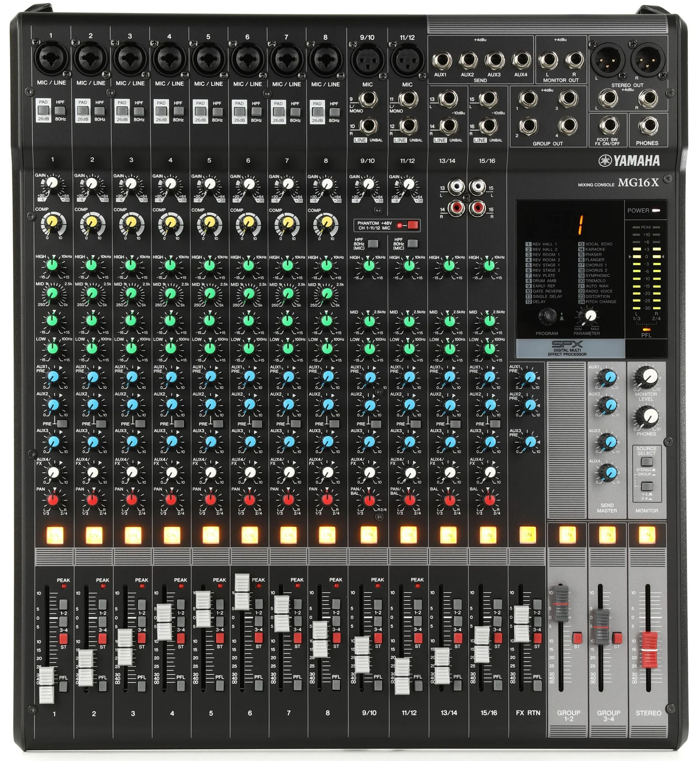Image resolution: width=700 pixels, height=761 pixels.
Task: Click the yellow COMP knob on channel 3
Action: (130, 223)
